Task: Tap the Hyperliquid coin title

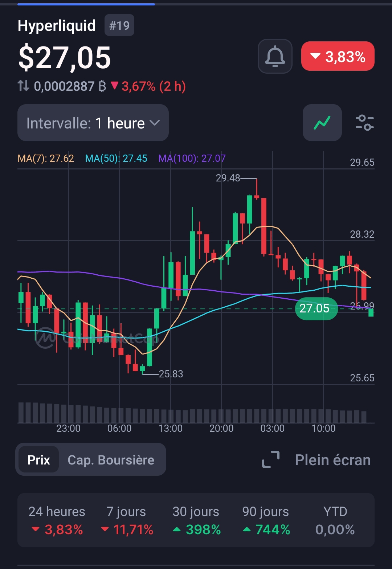Action: click(57, 26)
